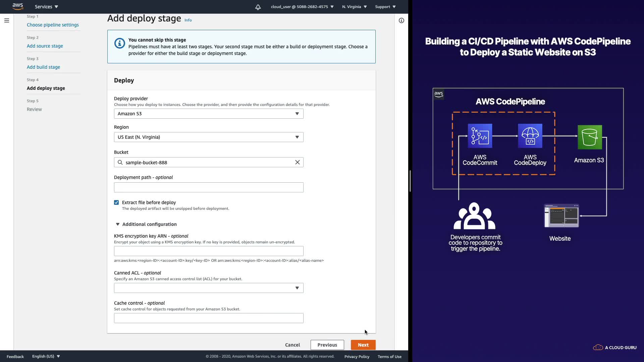
Task: Open the English (US) language selector
Action: [x=46, y=356]
